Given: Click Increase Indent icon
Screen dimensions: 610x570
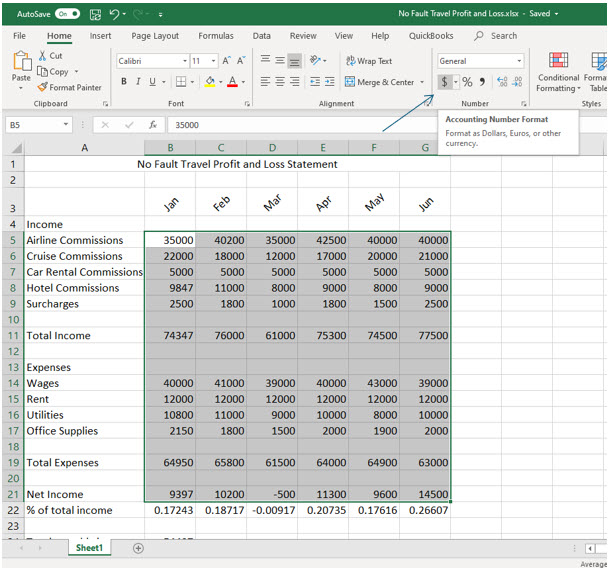Looking at the screenshot, I should click(330, 81).
